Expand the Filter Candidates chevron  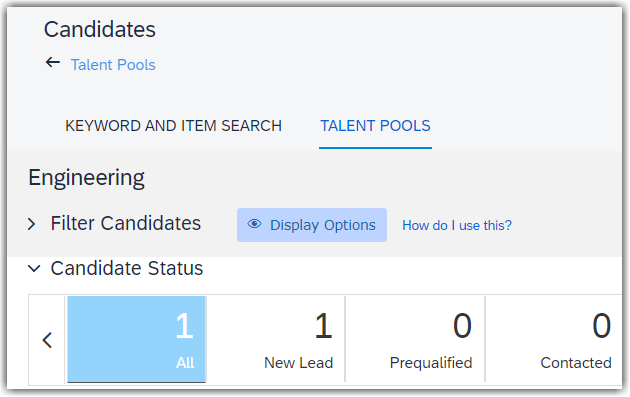tap(32, 224)
